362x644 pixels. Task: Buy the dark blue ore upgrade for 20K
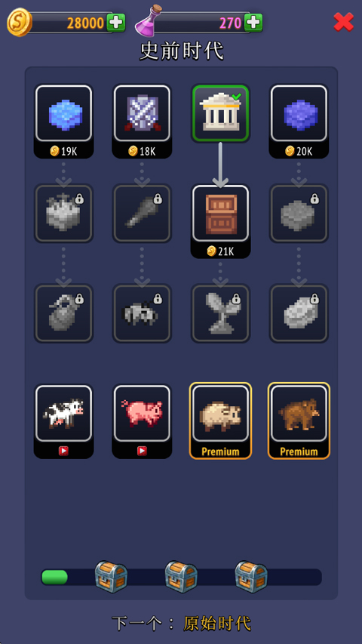299,121
